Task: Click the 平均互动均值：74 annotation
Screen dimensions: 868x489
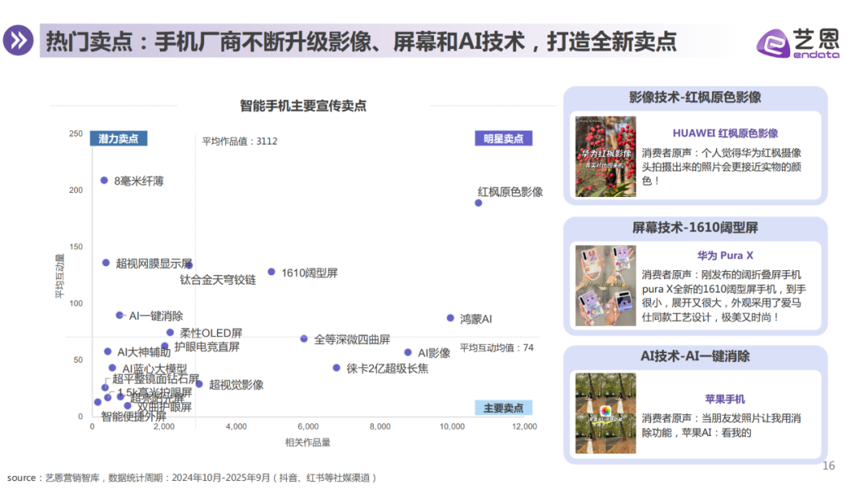Action: click(497, 347)
